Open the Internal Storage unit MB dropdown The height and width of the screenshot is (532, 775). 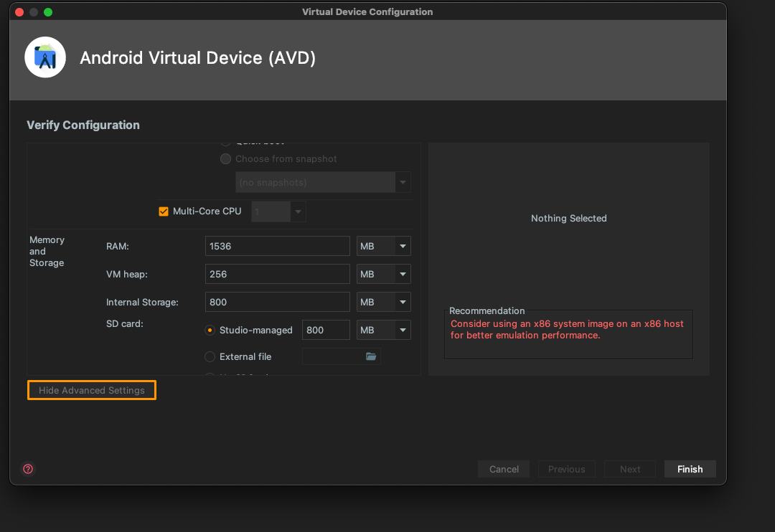(383, 302)
